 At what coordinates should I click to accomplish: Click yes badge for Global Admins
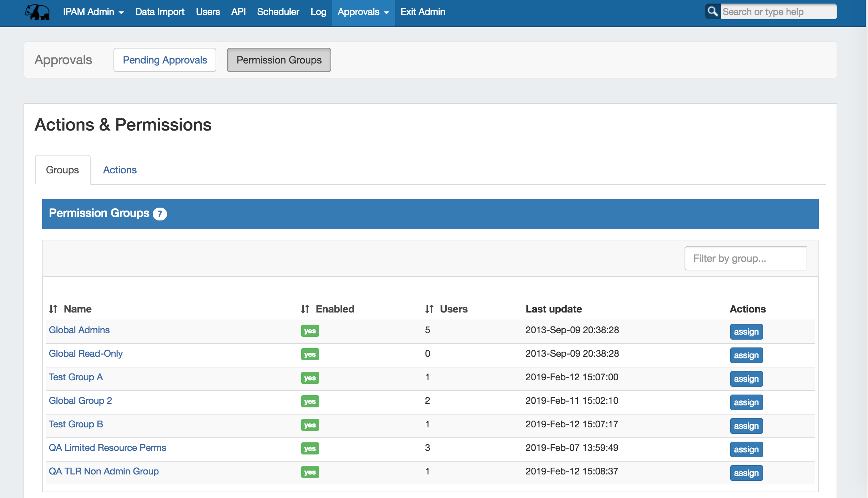tap(310, 331)
